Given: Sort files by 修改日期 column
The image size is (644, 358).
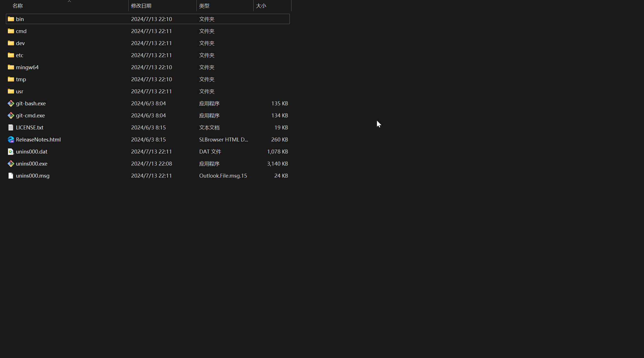Looking at the screenshot, I should click(141, 6).
